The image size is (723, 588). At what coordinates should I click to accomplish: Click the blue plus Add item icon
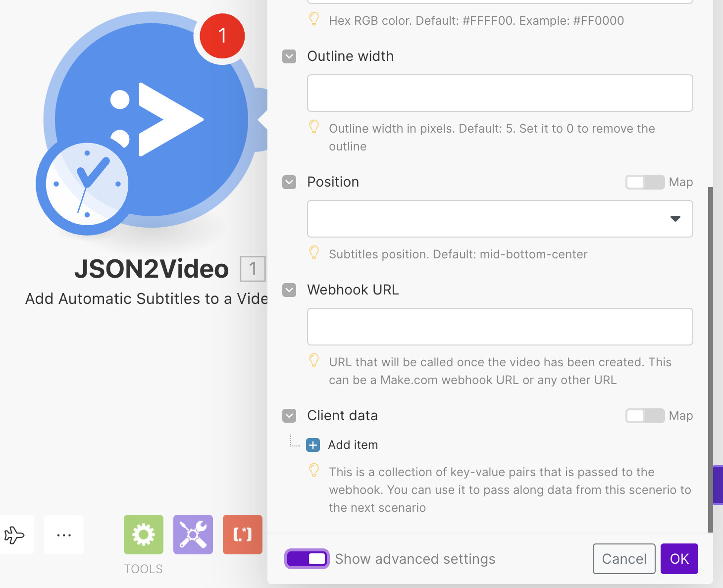[313, 445]
